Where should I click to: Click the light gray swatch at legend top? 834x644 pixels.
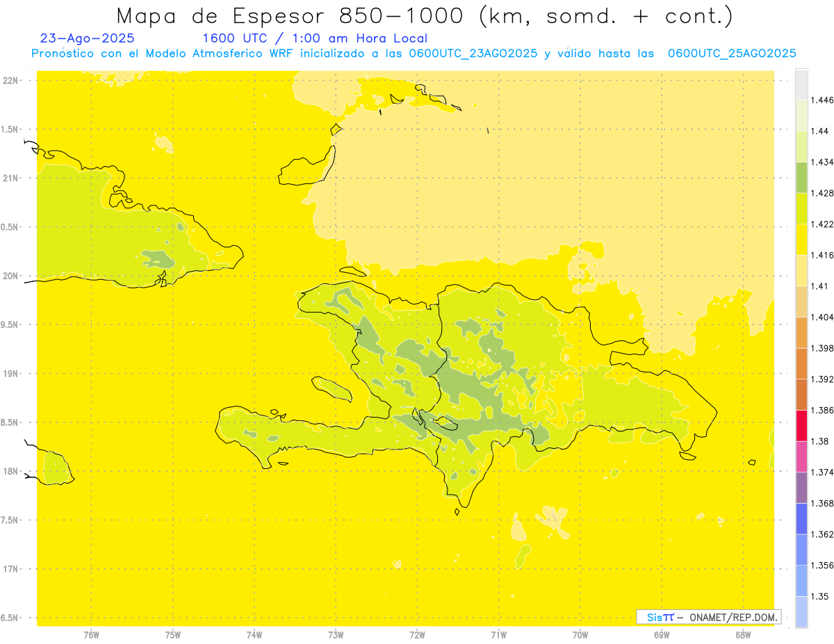click(801, 84)
